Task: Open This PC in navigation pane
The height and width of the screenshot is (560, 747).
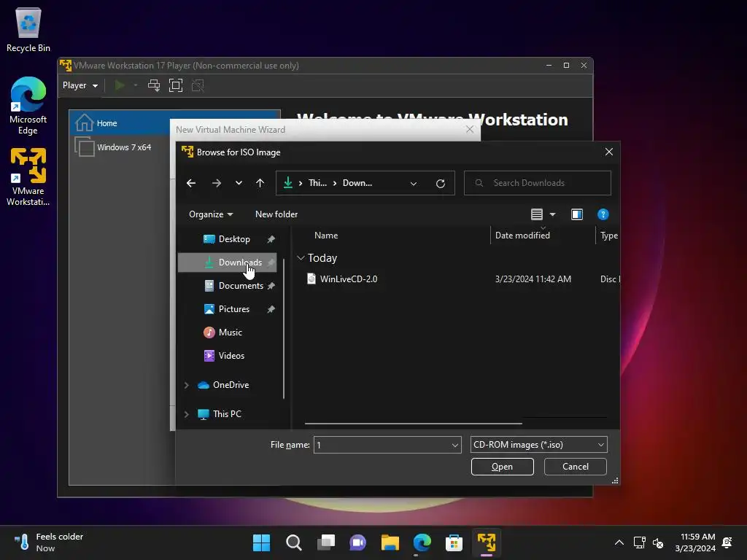Action: 227,414
